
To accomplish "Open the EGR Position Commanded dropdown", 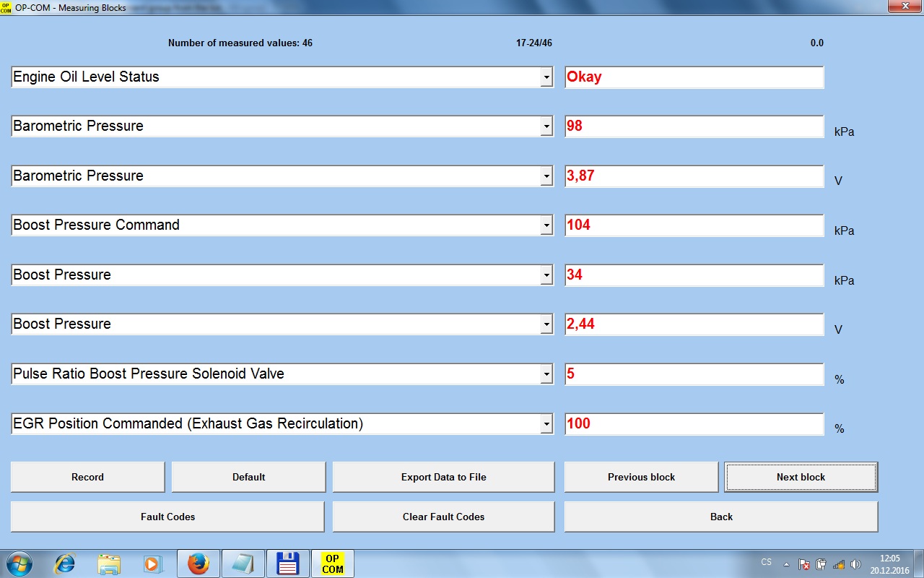I will [546, 424].
